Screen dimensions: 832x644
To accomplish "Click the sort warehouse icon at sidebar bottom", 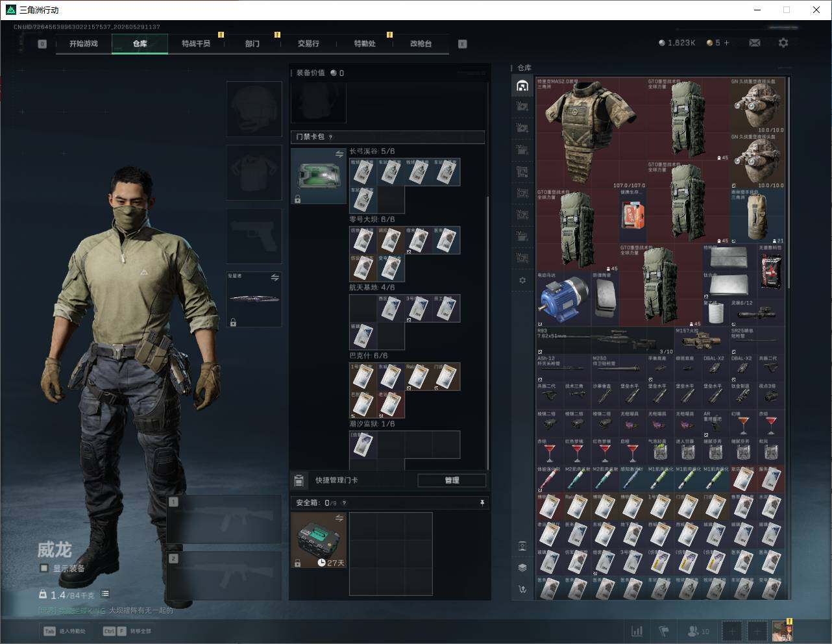I will click(x=522, y=589).
